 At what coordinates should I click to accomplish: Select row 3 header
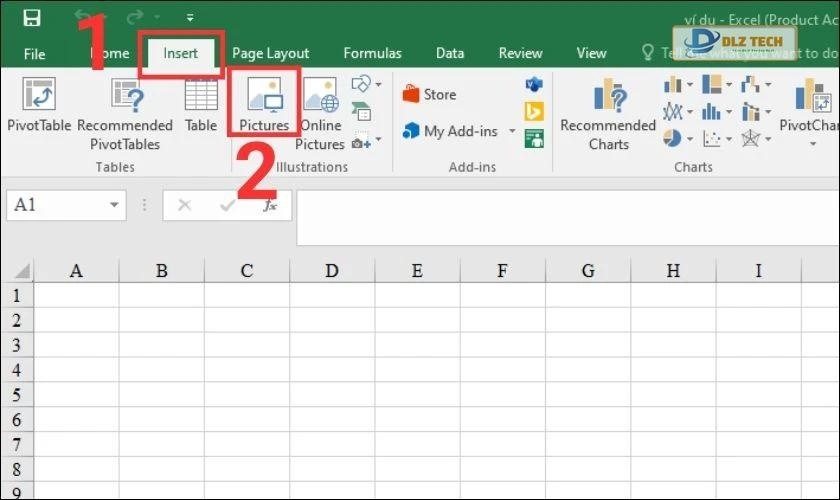[x=17, y=345]
